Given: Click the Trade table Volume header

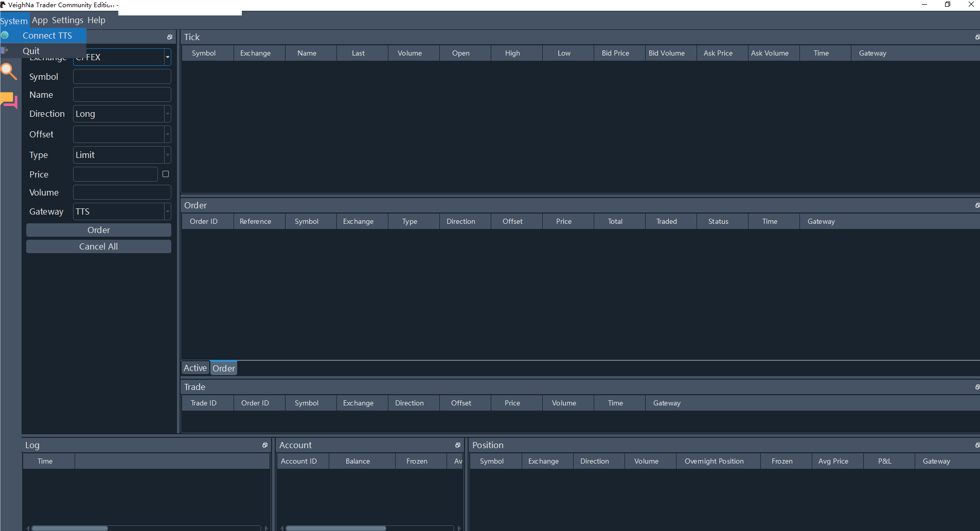Looking at the screenshot, I should click(x=568, y=403).
